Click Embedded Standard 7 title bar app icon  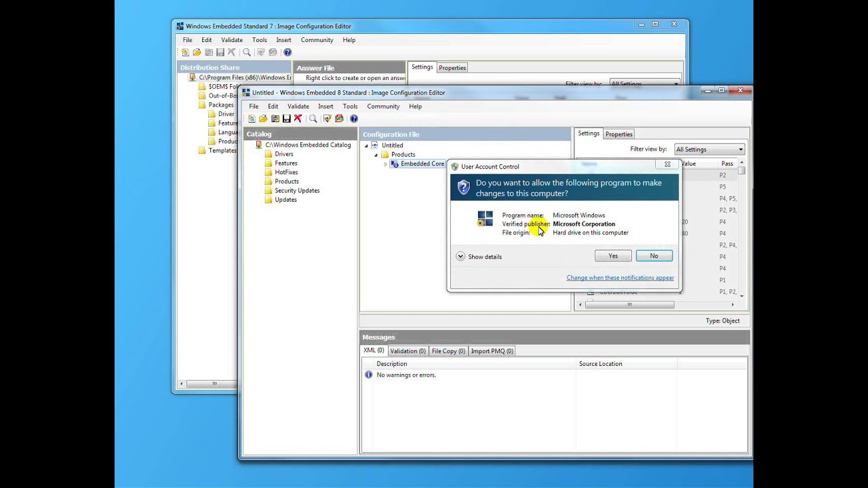point(180,26)
